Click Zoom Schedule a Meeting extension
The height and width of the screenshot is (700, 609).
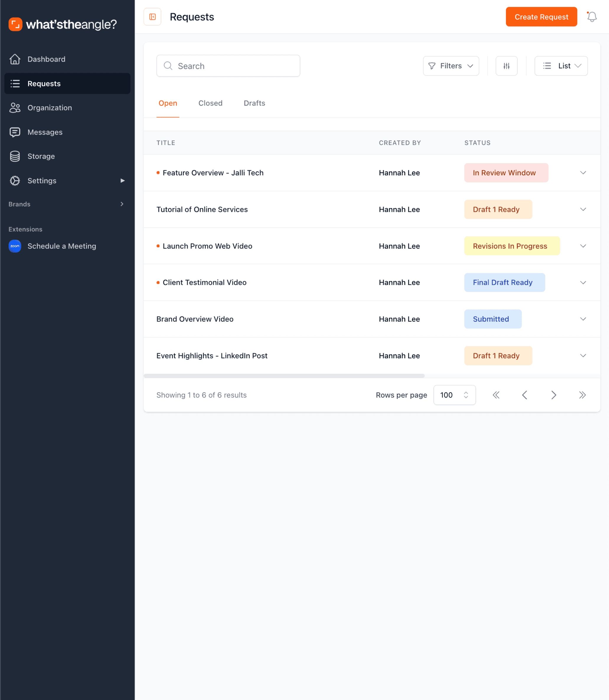tap(61, 246)
